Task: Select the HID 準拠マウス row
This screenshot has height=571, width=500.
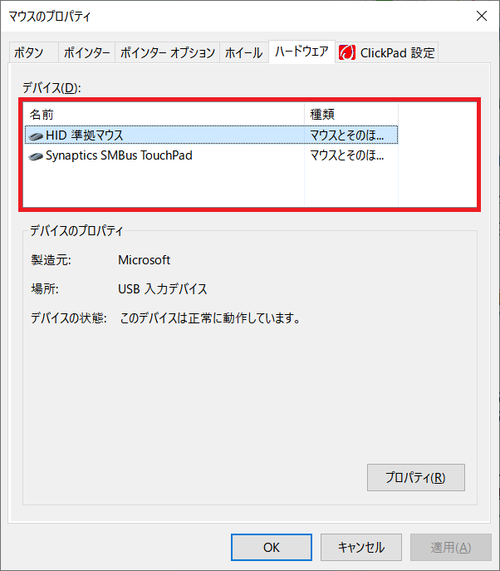Action: point(211,135)
